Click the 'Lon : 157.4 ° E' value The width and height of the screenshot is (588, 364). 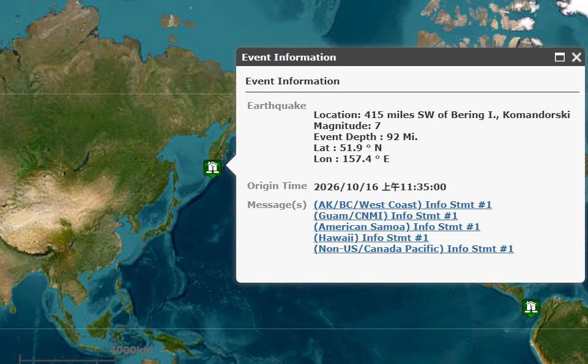tap(351, 159)
